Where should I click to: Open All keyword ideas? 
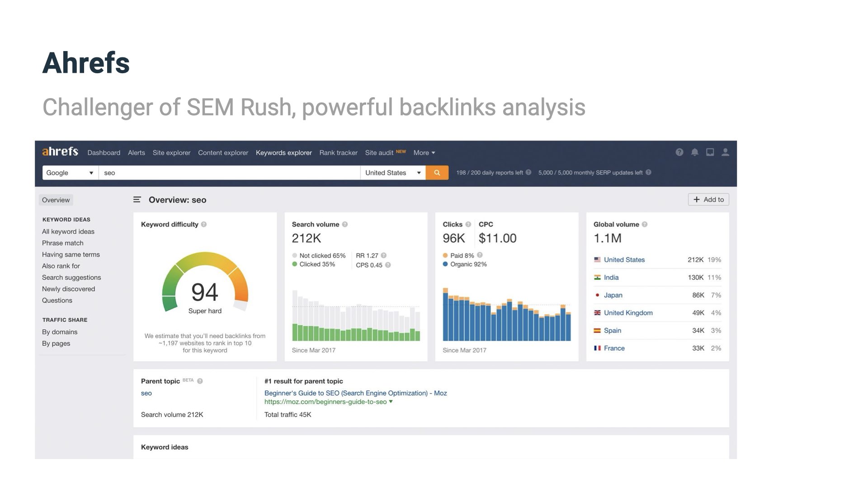click(x=68, y=231)
